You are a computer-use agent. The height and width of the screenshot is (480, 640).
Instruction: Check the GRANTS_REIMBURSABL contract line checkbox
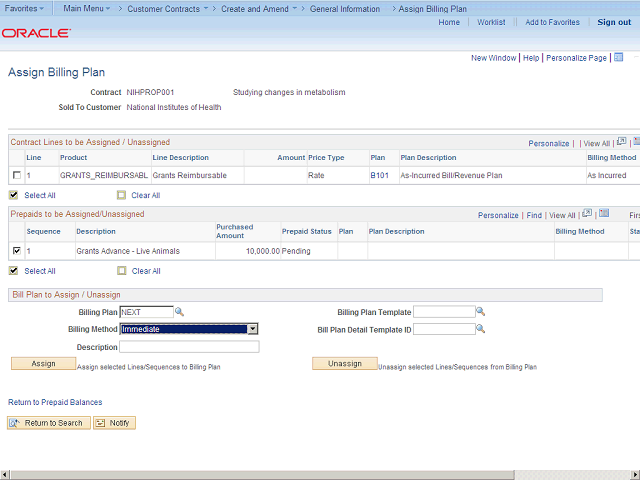pos(16,176)
